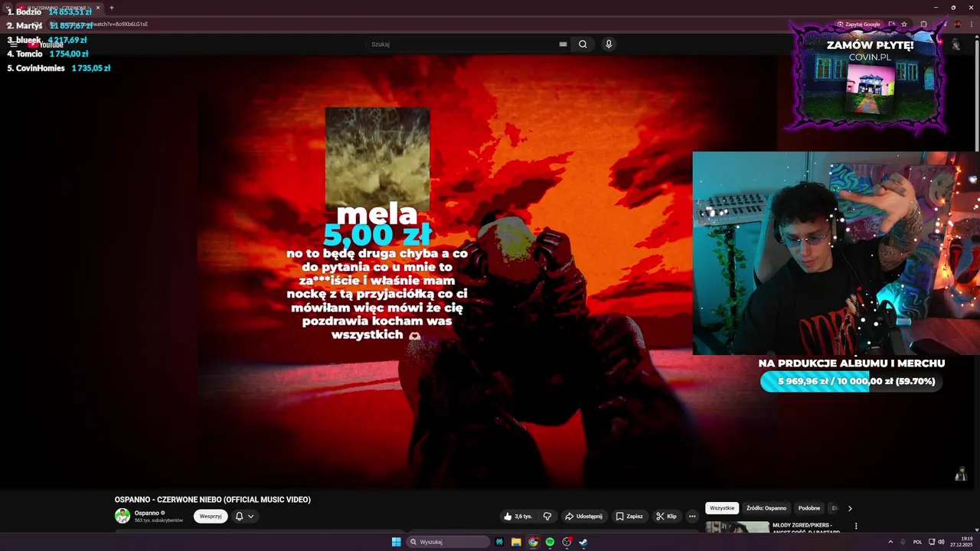Viewport: 980px width, 551px height.
Task: Open the MŁODY ZGRED/PIKERS video title
Action: [806, 528]
